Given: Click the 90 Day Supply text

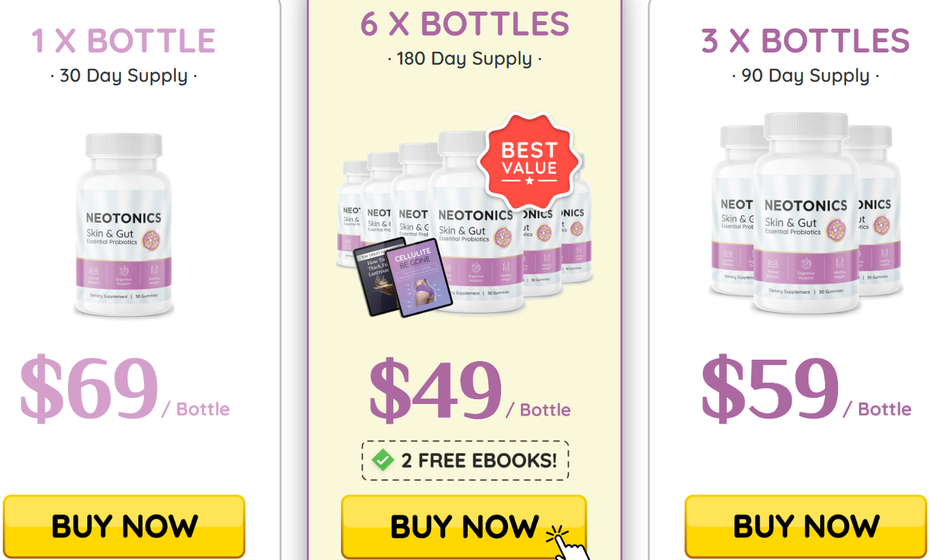Looking at the screenshot, I should coord(805,76).
